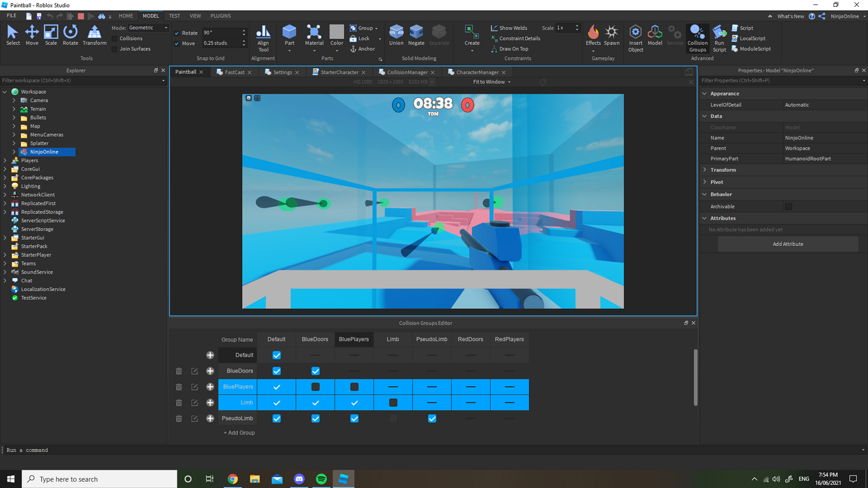Open Google Chrome from taskbar
The width and height of the screenshot is (868, 488).
click(233, 479)
